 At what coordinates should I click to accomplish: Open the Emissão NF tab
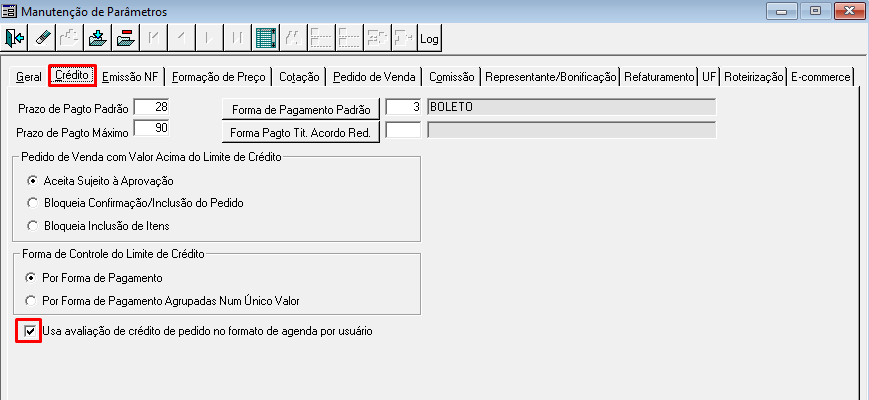pyautogui.click(x=130, y=77)
